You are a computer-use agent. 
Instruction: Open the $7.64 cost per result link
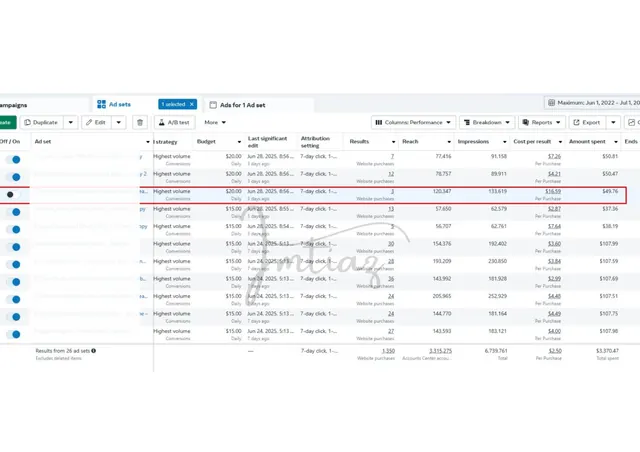(554, 226)
